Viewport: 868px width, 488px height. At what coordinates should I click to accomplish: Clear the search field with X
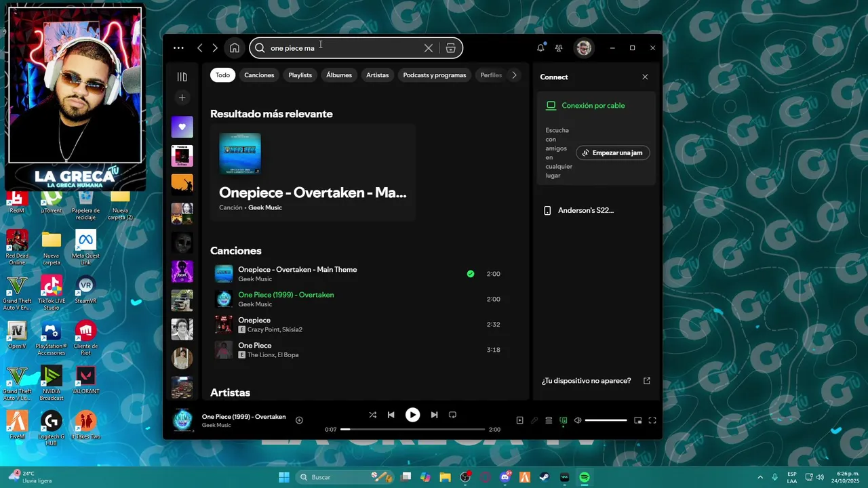click(x=429, y=48)
